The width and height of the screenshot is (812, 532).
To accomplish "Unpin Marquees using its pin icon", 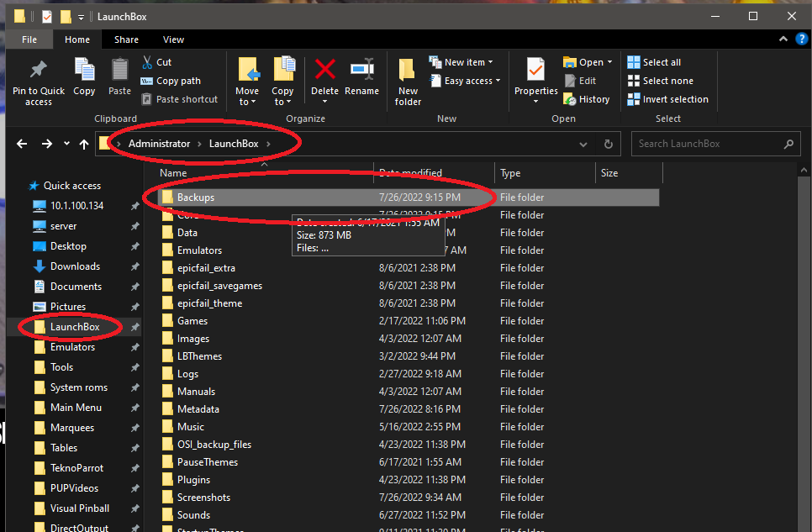I will 134,428.
